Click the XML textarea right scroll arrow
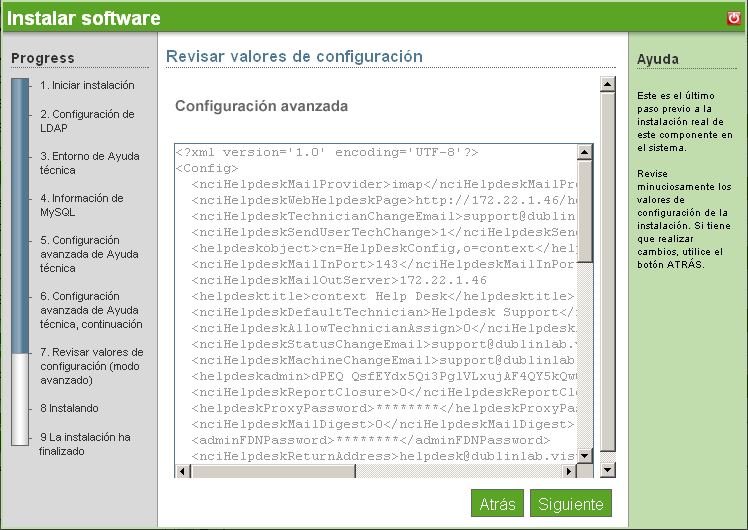The width and height of the screenshot is (748, 530). click(569, 471)
